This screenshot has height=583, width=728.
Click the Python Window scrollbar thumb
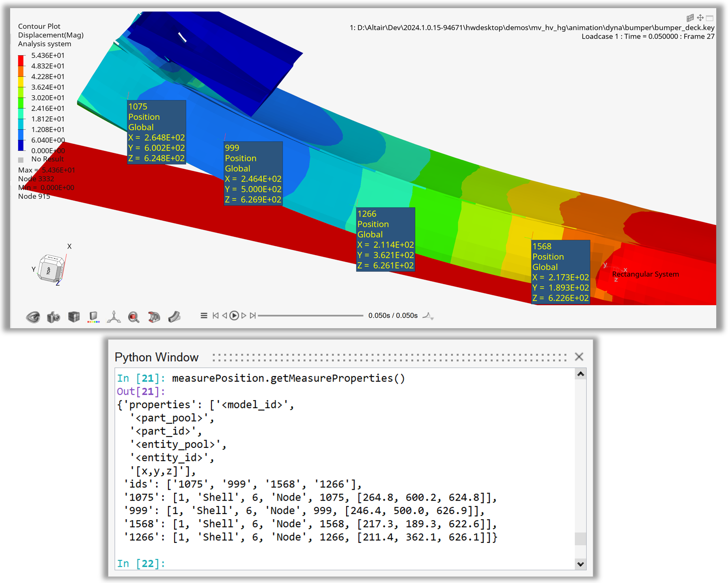click(581, 539)
